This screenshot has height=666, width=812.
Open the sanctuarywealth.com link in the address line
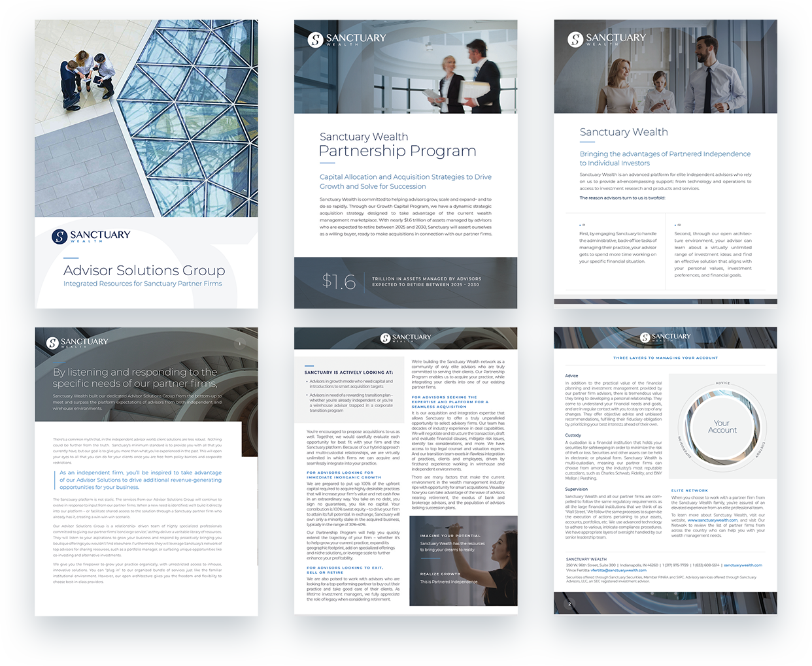coord(743,565)
